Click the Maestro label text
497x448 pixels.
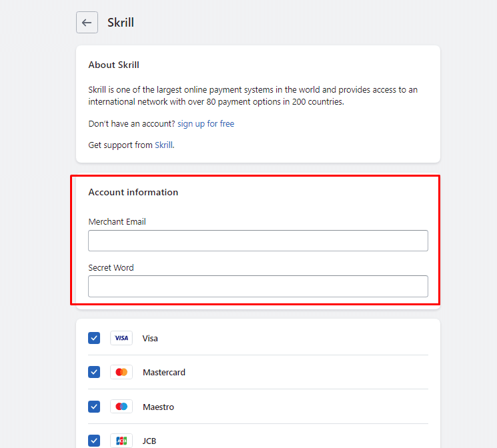[x=158, y=407]
